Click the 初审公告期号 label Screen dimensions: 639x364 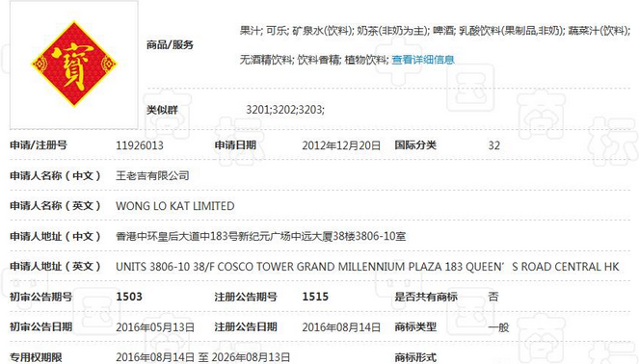(40, 297)
